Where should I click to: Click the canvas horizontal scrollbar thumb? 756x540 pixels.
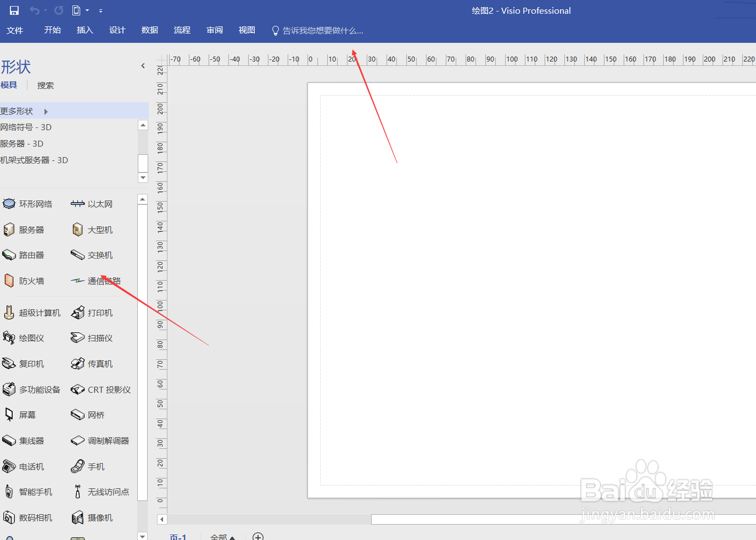[563, 520]
